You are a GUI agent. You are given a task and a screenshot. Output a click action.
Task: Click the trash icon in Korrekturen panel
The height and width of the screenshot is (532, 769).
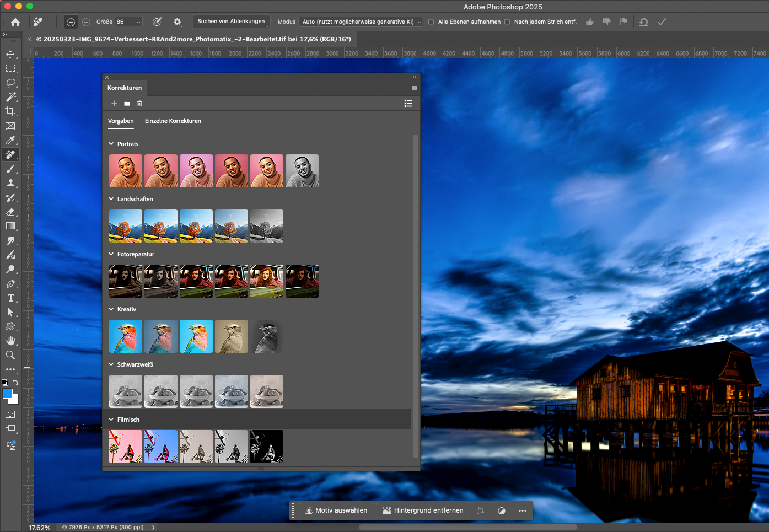[139, 103]
